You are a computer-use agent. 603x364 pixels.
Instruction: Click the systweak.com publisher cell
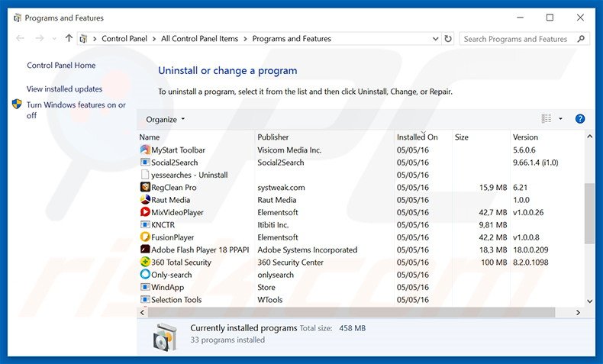coord(281,188)
